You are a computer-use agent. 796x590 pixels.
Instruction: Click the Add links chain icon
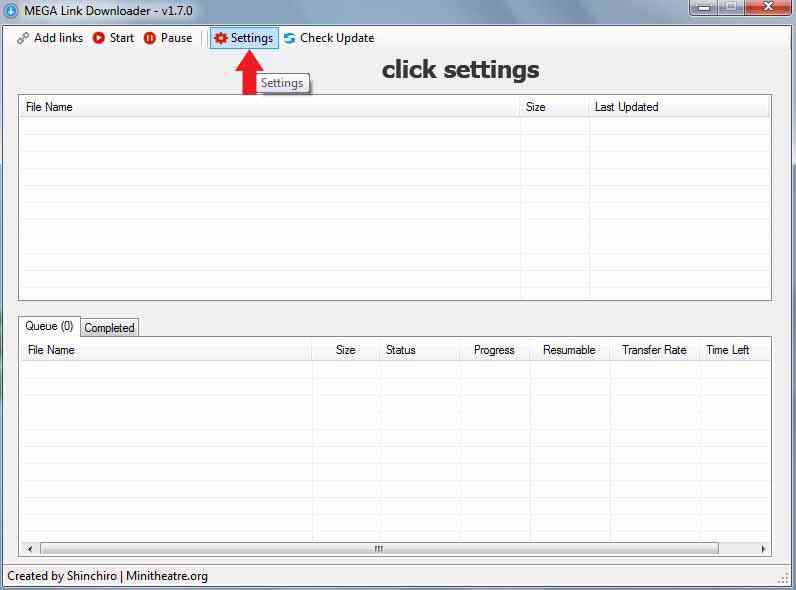(22, 38)
